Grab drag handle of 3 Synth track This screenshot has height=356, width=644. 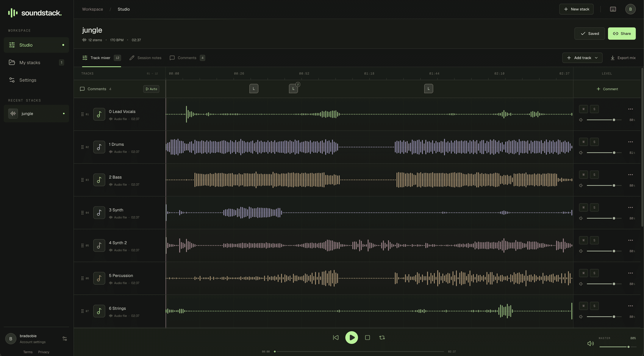click(82, 213)
